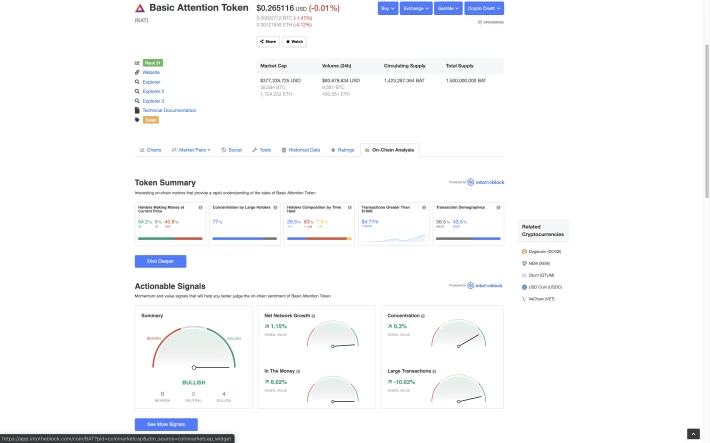Screen dimensions: 710x443
Task: Click info icon on Holders Composition by Time
Action: point(350,207)
